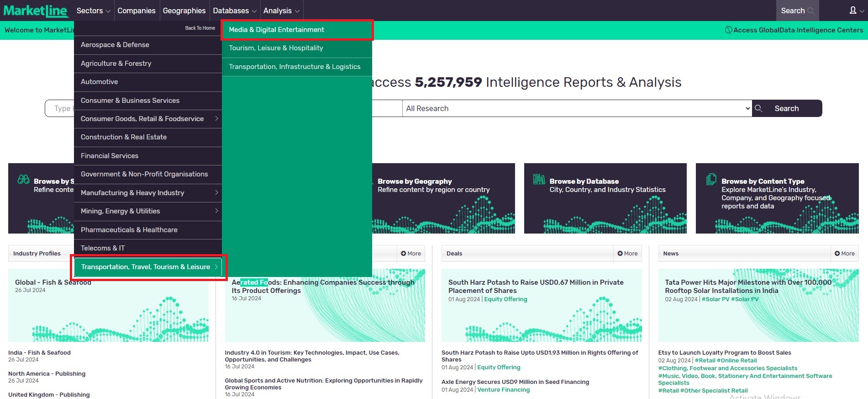Click the Browse by Content Type documents icon
This screenshot has width=868, height=399.
711,179
